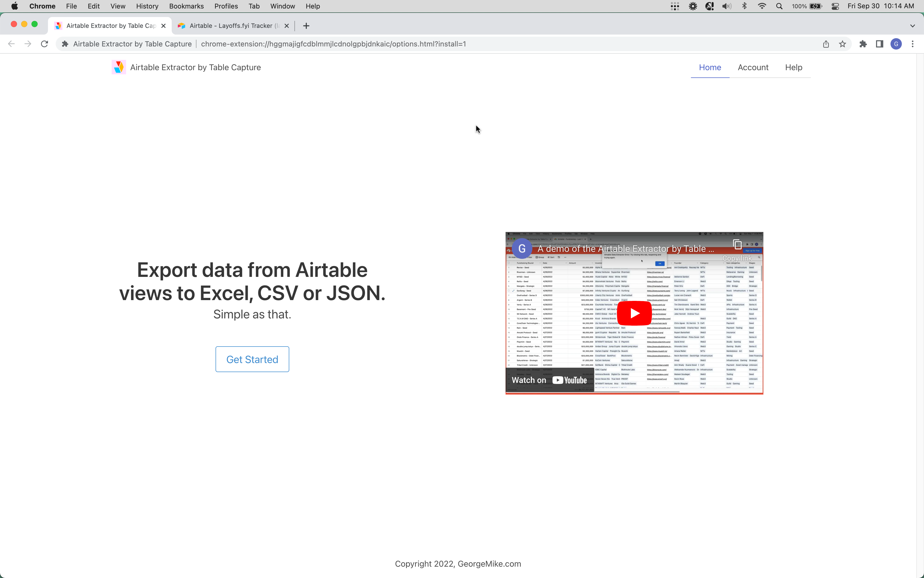Screen dimensions: 924x578
Task: Click the muted notifications menu bar icon
Action: pyautogui.click(x=709, y=6)
